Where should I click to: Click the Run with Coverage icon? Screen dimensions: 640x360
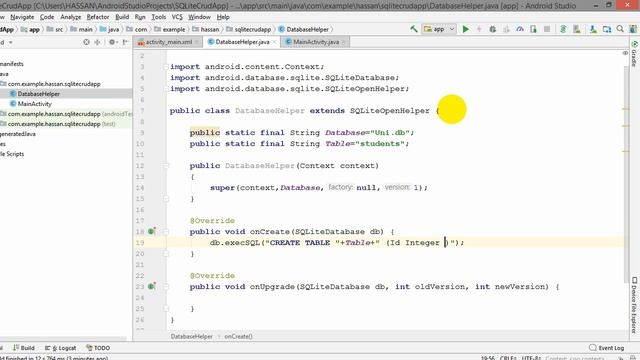click(506, 29)
